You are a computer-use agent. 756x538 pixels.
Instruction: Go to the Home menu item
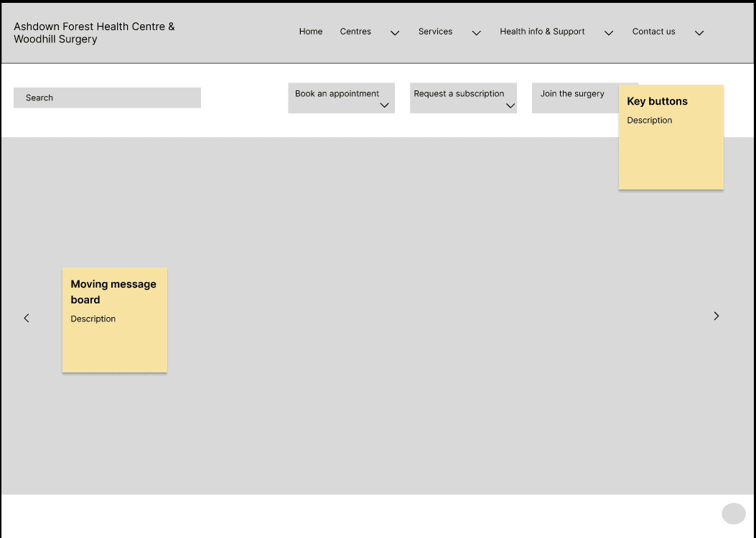pyautogui.click(x=310, y=32)
